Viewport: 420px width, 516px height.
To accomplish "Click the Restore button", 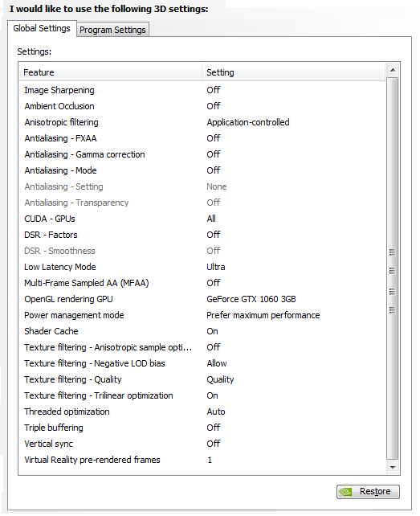I will click(x=368, y=491).
